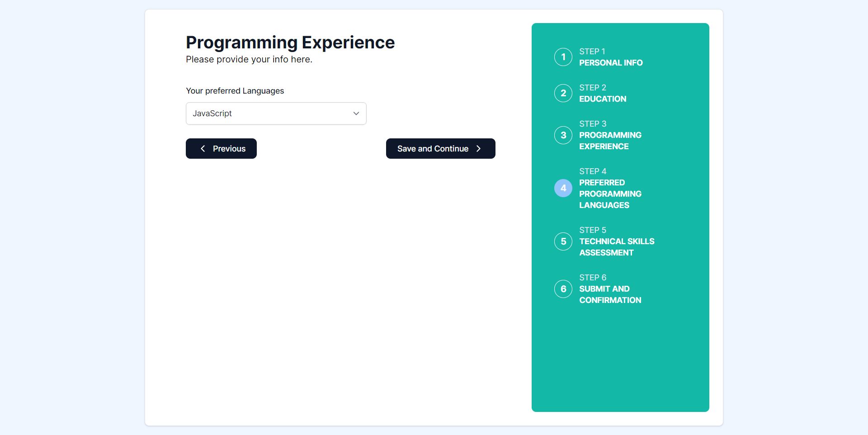This screenshot has width=868, height=435.
Task: Click 'Please provide your info here' subtitle
Action: pyautogui.click(x=249, y=59)
